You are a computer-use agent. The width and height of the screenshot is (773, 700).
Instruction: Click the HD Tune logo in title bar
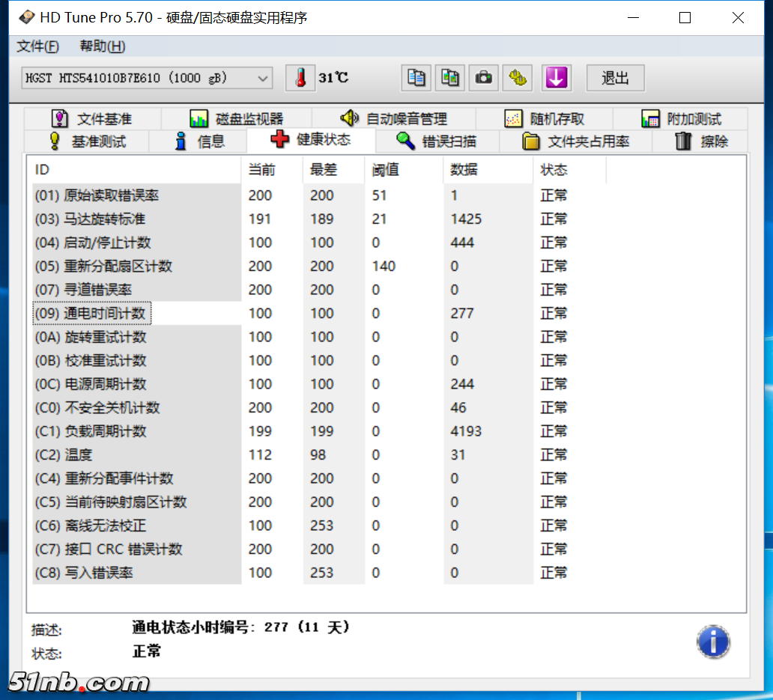point(27,16)
